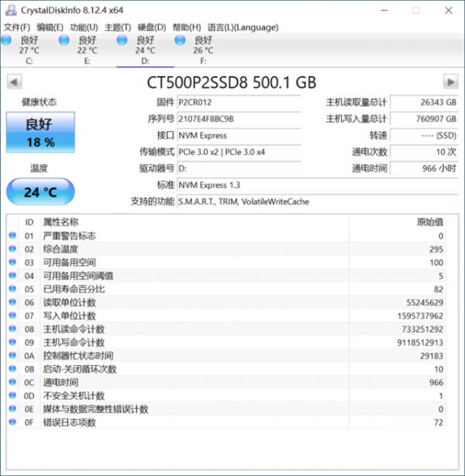Click the 健康状态 label

40,102
